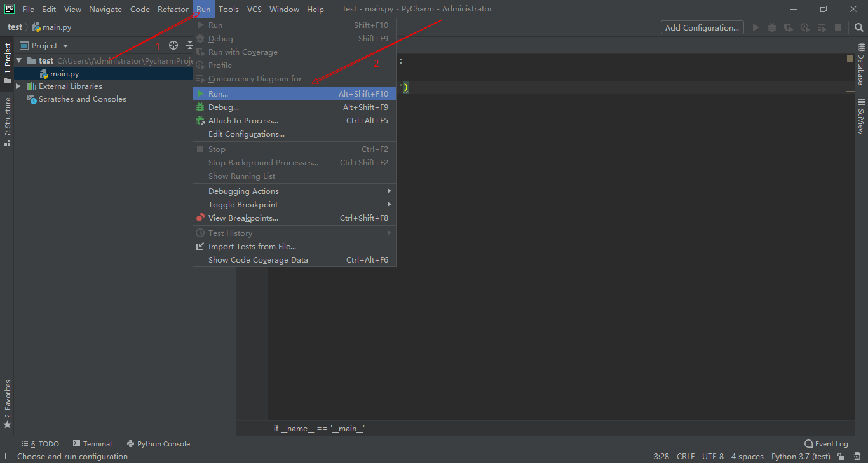Click the Import Tests from File icon

click(200, 246)
